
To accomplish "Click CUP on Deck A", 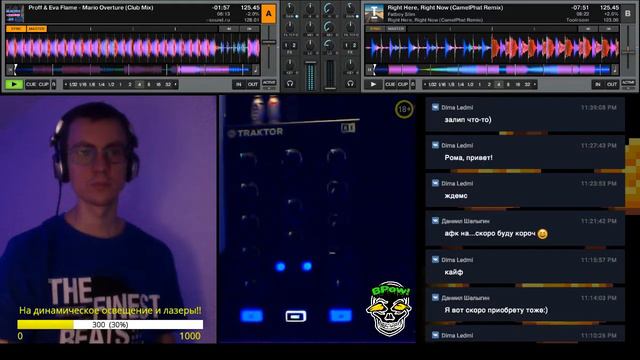I will (x=43, y=84).
